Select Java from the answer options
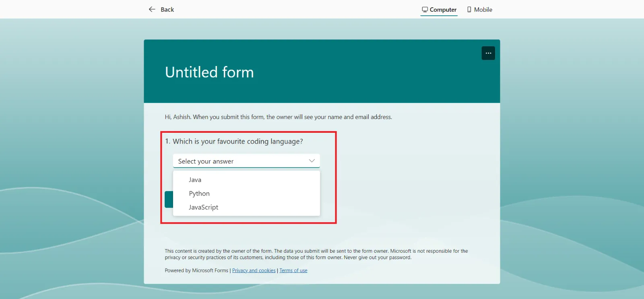Viewport: 644px width, 299px height. (194, 179)
